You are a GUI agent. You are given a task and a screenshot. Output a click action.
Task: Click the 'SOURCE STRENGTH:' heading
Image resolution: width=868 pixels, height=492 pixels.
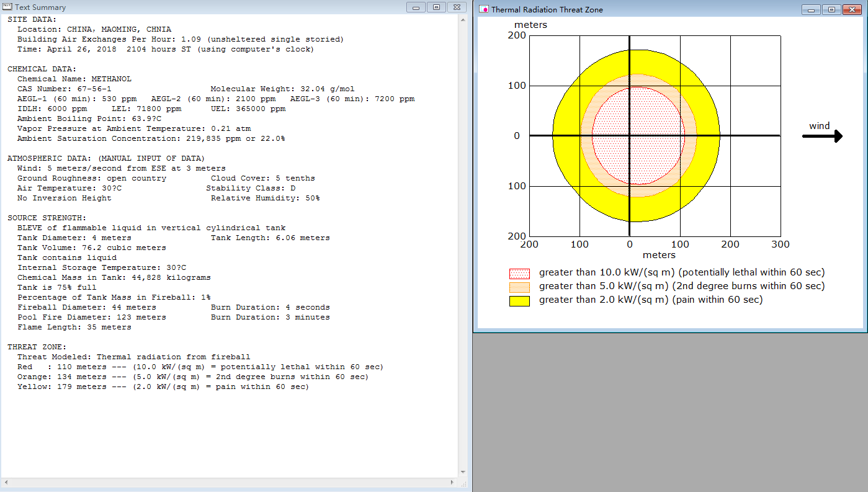(47, 218)
